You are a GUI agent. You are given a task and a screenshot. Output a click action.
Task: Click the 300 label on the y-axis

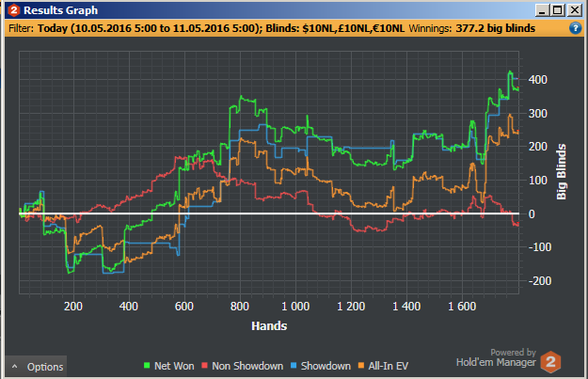tap(538, 113)
